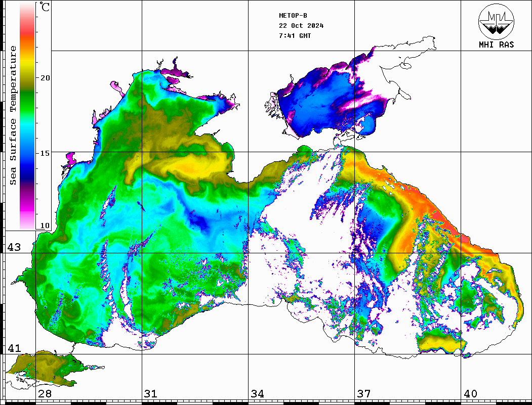Click the '22 Oct 2024' date text
This screenshot has height=405, width=532.
pyautogui.click(x=301, y=26)
